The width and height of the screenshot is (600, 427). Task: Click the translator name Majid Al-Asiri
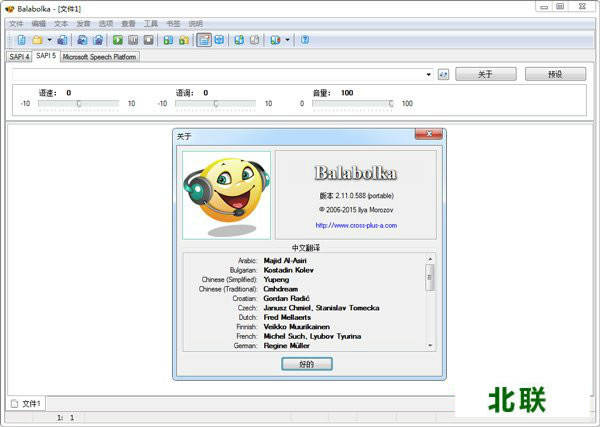click(285, 261)
